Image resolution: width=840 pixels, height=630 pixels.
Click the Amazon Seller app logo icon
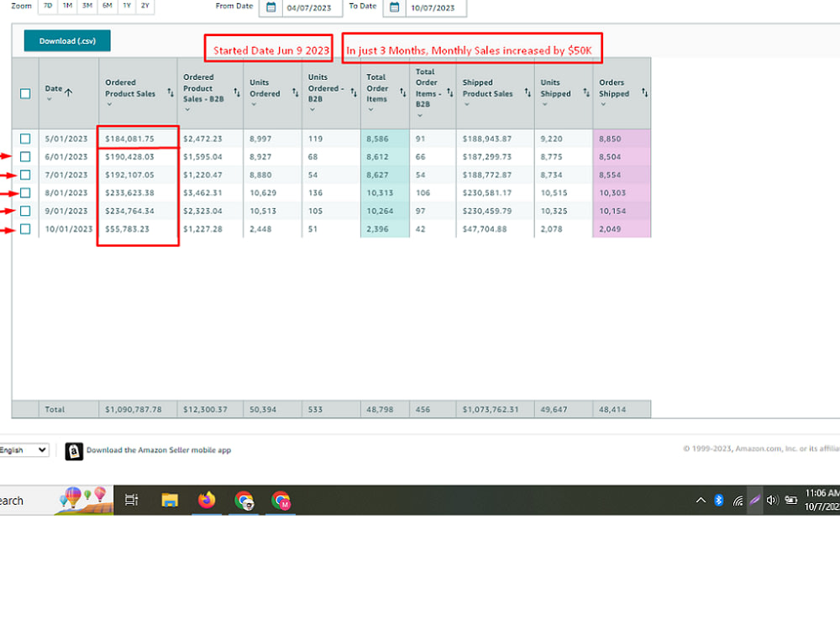coord(74,452)
